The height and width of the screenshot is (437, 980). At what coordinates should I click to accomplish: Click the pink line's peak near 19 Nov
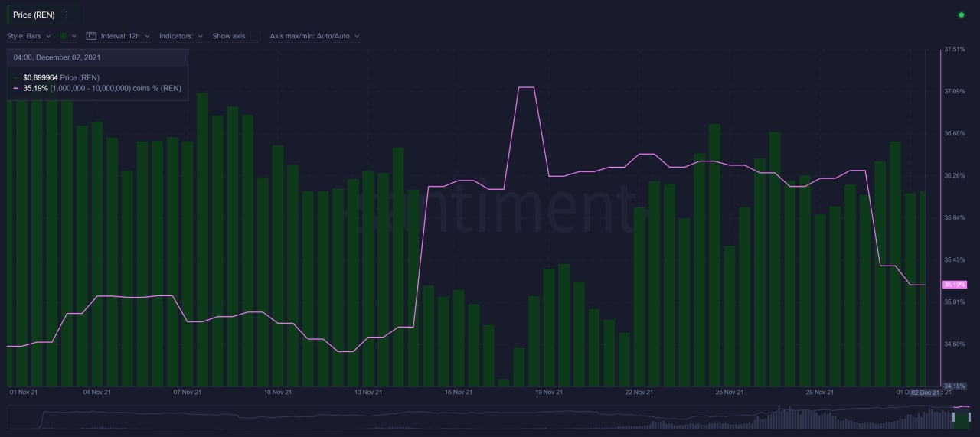tap(526, 87)
